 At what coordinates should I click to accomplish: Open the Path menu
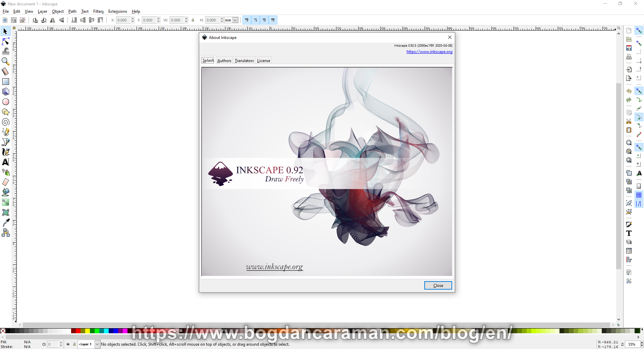(x=72, y=11)
